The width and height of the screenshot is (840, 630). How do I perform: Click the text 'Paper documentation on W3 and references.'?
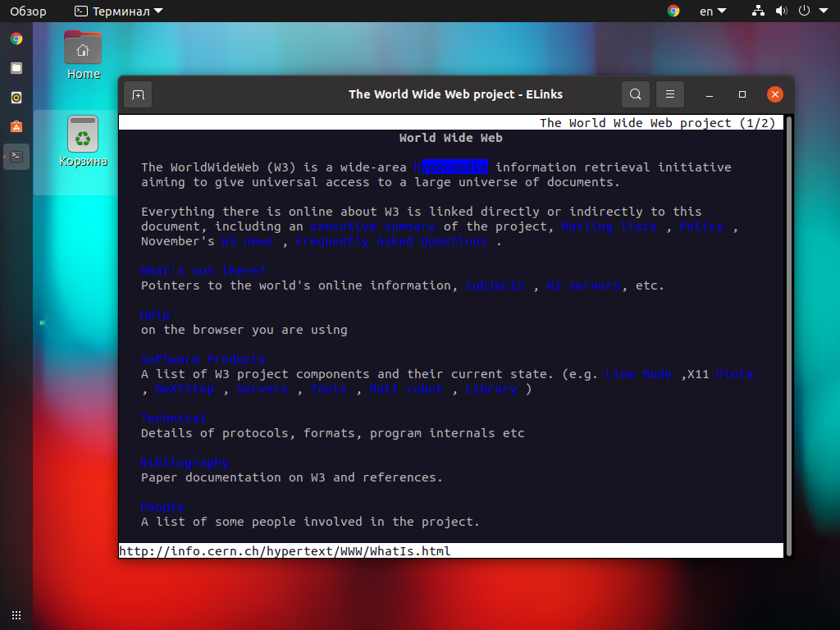(x=292, y=477)
